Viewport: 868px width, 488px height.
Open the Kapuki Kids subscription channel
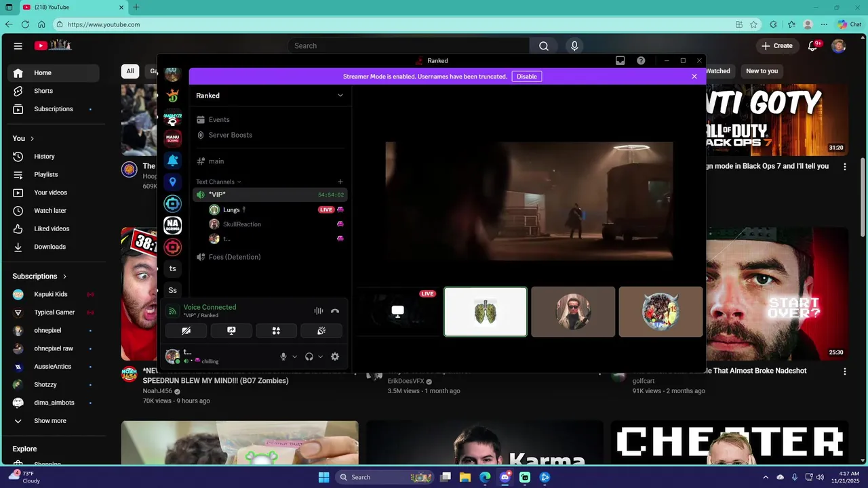coord(54,294)
